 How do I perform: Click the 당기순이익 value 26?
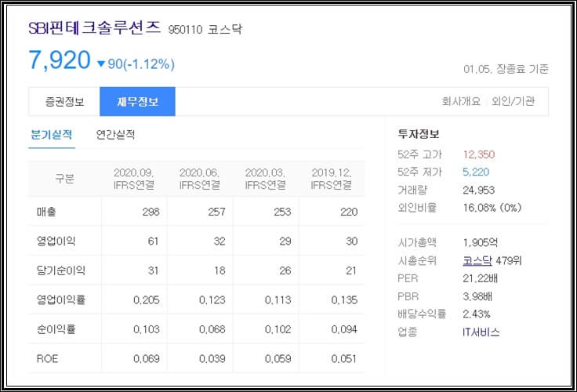(x=285, y=270)
